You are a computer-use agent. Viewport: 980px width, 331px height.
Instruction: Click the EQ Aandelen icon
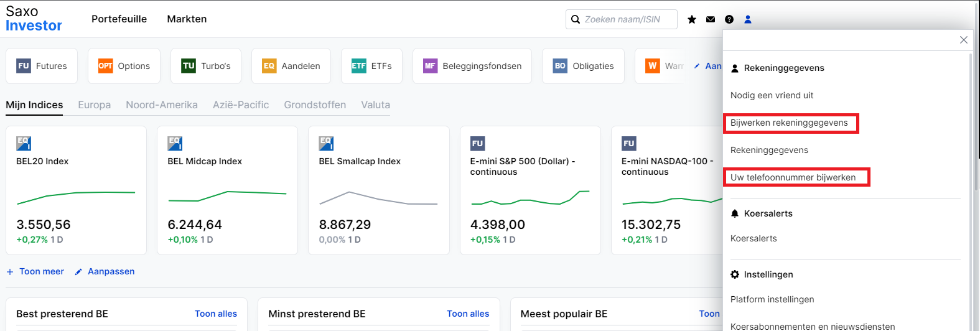point(269,66)
